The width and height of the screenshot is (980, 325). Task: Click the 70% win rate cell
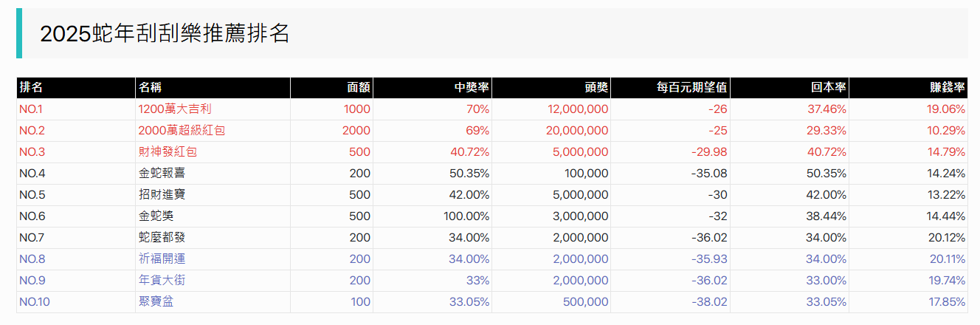pyautogui.click(x=432, y=109)
